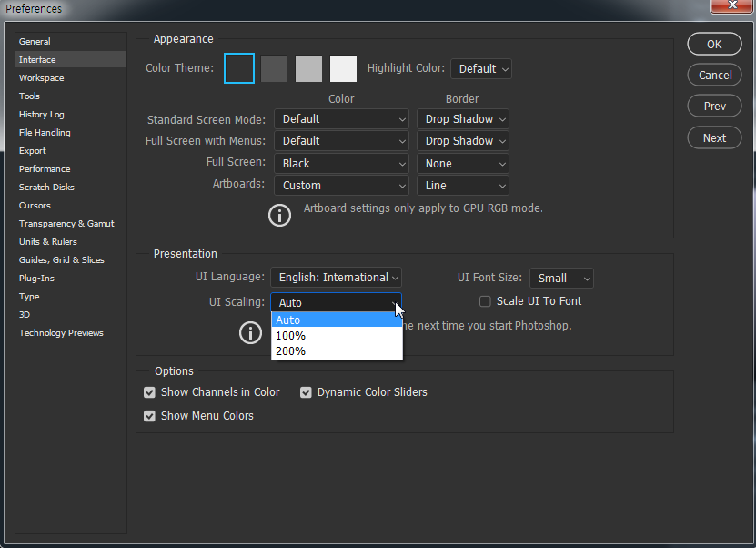Open the Export preferences category

pyautogui.click(x=71, y=150)
